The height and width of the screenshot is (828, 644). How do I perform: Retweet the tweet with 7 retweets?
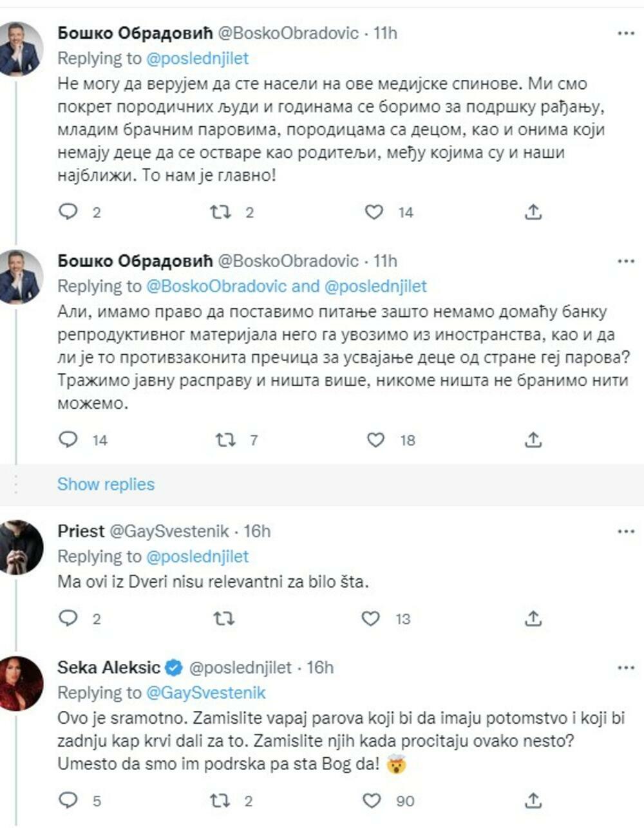(225, 440)
